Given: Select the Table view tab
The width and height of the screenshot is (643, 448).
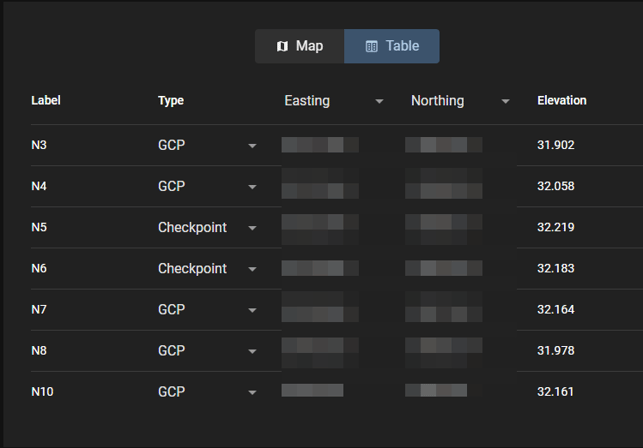Looking at the screenshot, I should [392, 46].
